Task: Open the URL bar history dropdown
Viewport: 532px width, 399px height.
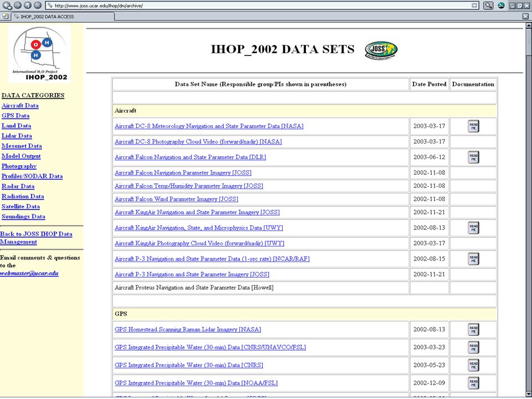Action: [475, 6]
